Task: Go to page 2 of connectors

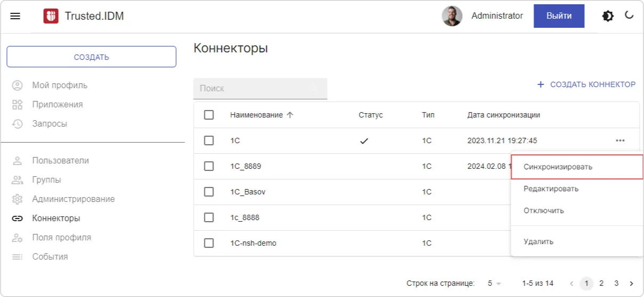Action: pyautogui.click(x=601, y=283)
